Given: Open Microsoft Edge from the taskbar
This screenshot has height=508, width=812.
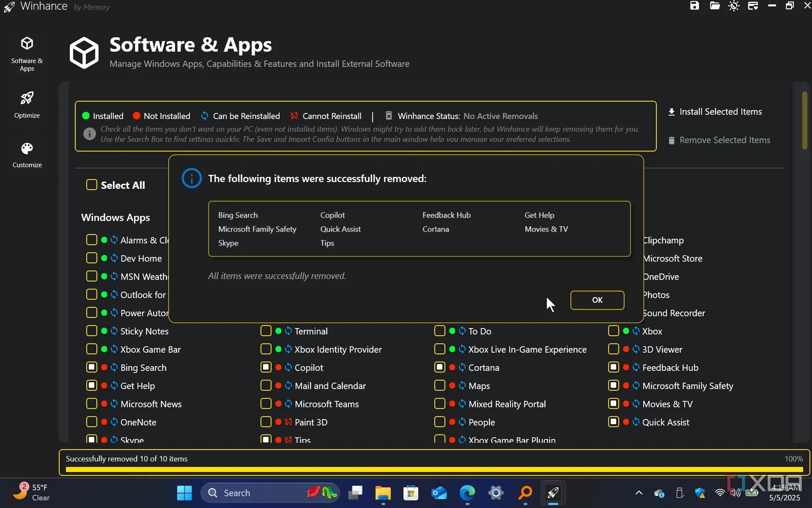Looking at the screenshot, I should (467, 493).
